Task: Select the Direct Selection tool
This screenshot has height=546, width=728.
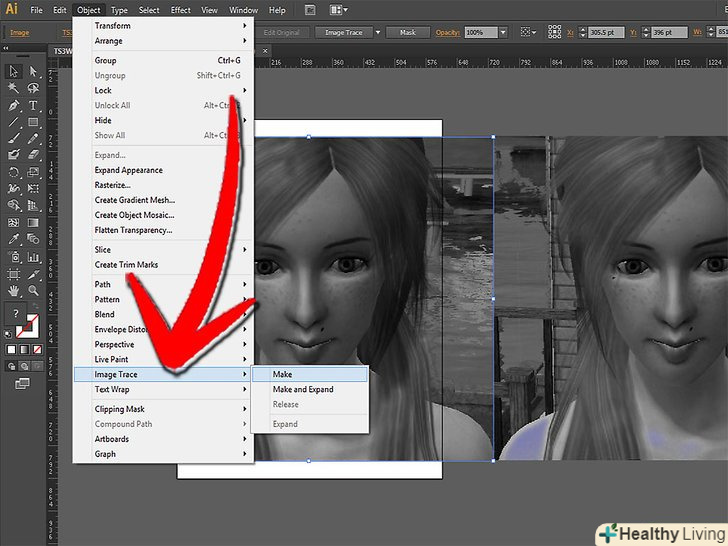Action: coord(33,71)
